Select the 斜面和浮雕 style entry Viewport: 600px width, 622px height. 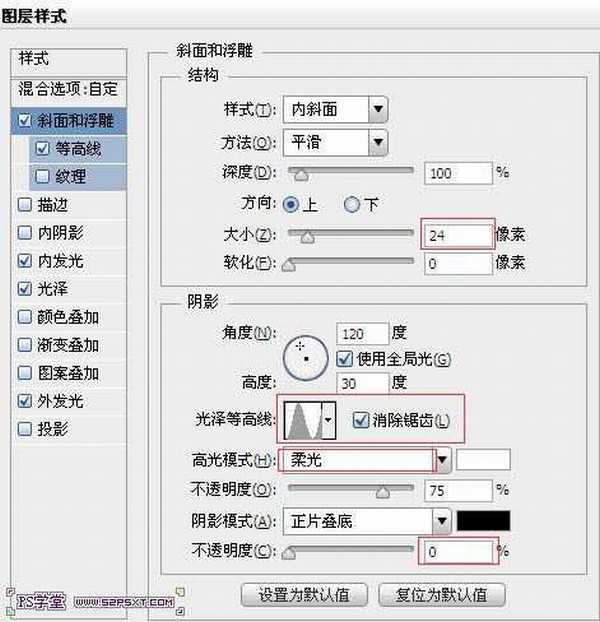(x=68, y=121)
